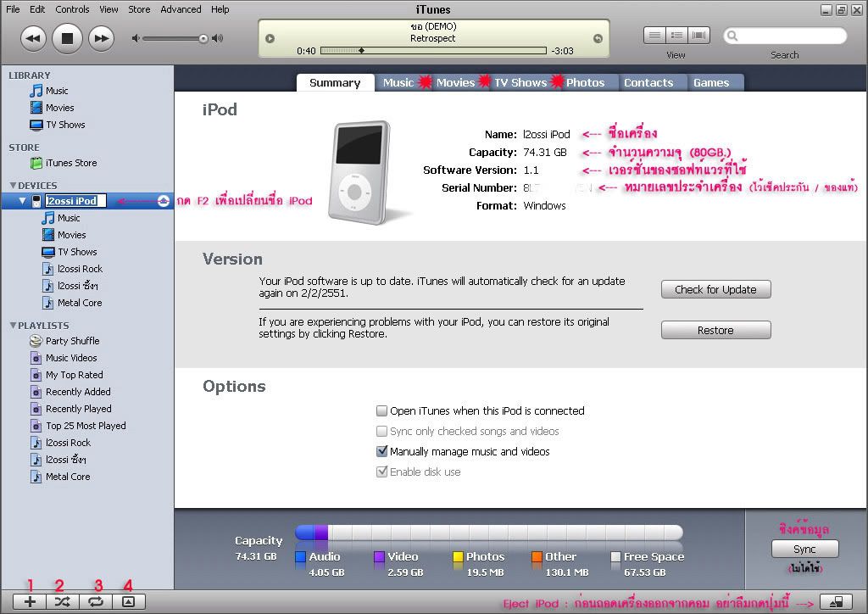This screenshot has width=868, height=614.
Task: Open the Store menu
Action: coord(139,9)
